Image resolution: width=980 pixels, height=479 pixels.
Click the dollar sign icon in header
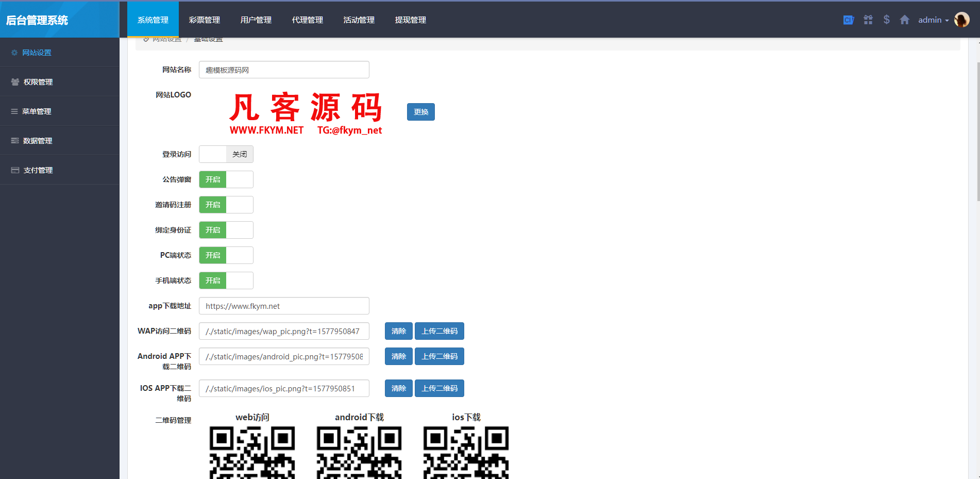[887, 19]
